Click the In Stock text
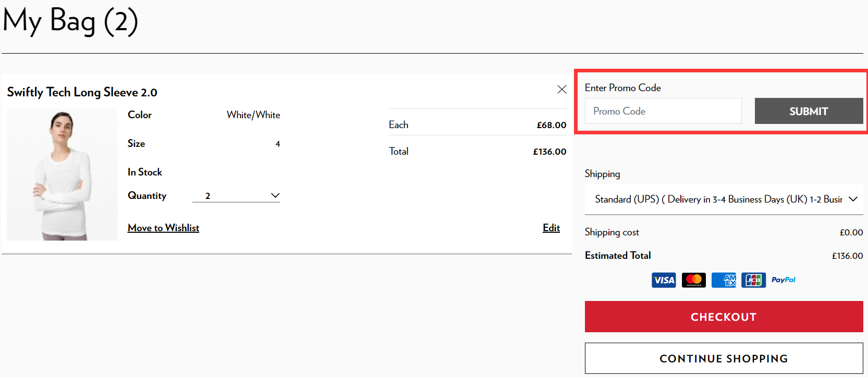 [145, 172]
